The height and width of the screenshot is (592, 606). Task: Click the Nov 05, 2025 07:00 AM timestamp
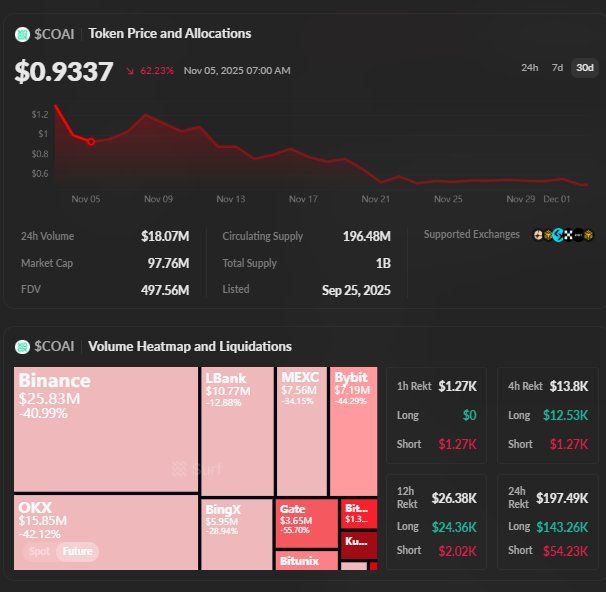[237, 71]
